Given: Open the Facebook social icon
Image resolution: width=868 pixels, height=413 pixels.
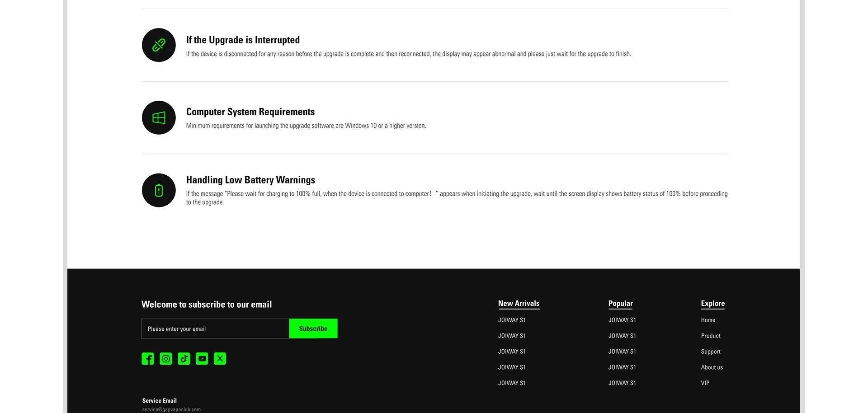Looking at the screenshot, I should coord(148,359).
